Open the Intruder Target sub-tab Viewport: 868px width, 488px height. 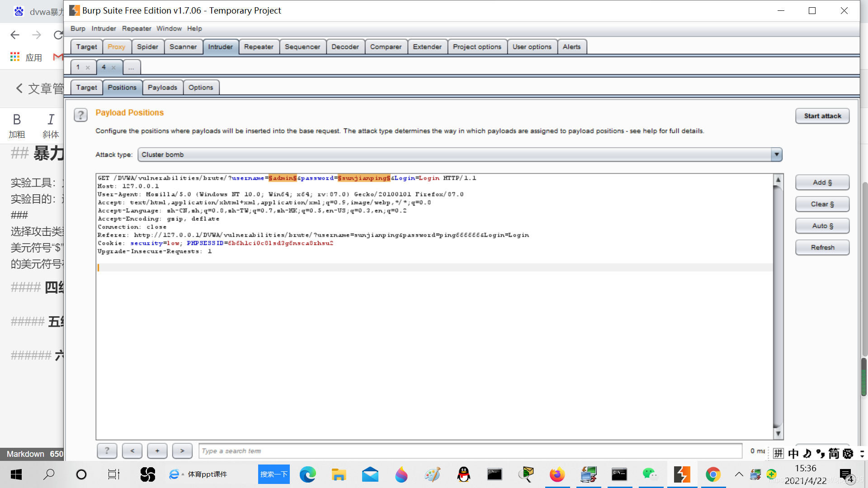point(86,87)
